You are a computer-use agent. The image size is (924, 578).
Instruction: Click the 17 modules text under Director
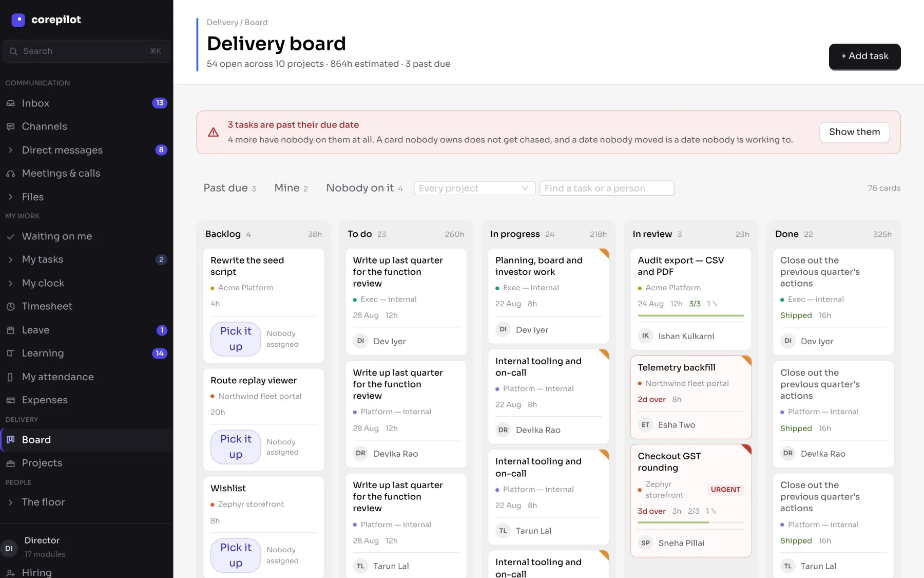click(x=45, y=554)
